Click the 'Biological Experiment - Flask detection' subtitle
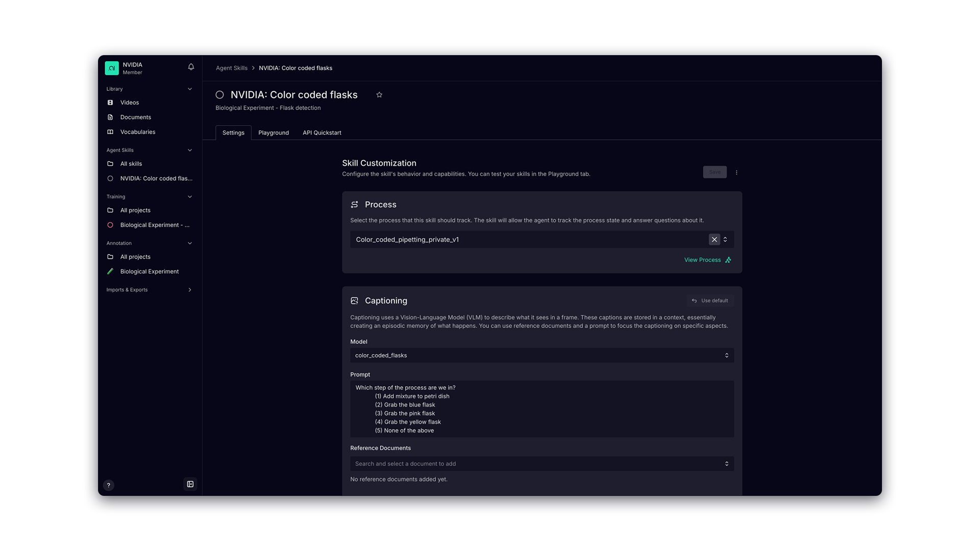The width and height of the screenshot is (980, 551). 268,108
